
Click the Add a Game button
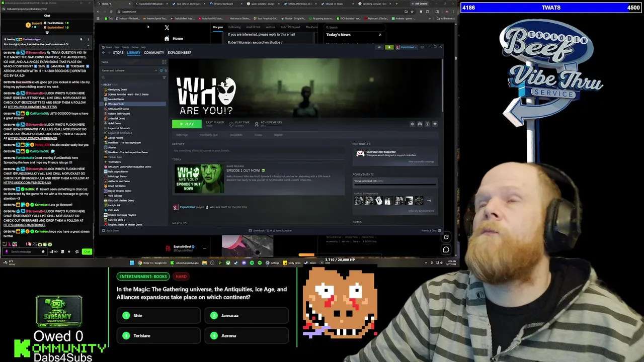[x=111, y=230]
